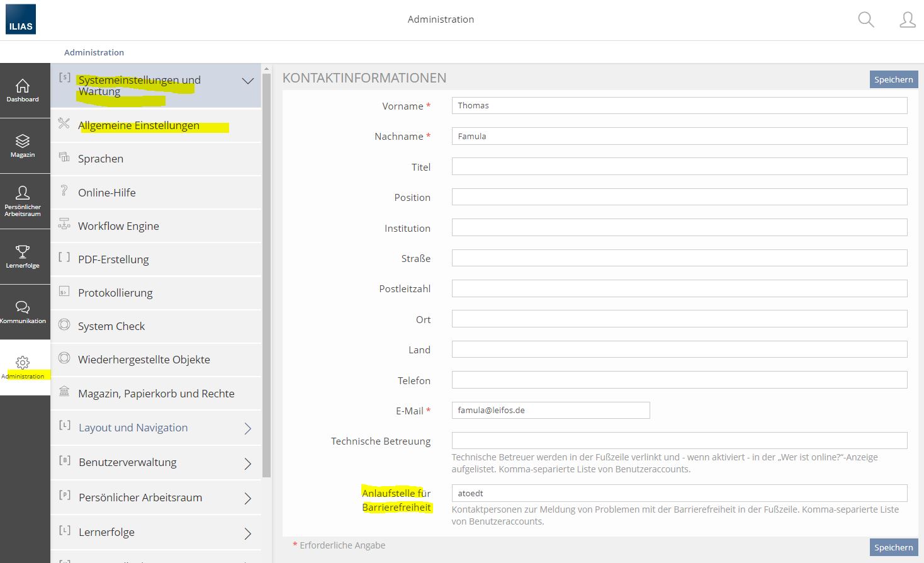Expand Layout und Navigation submenu

point(247,428)
